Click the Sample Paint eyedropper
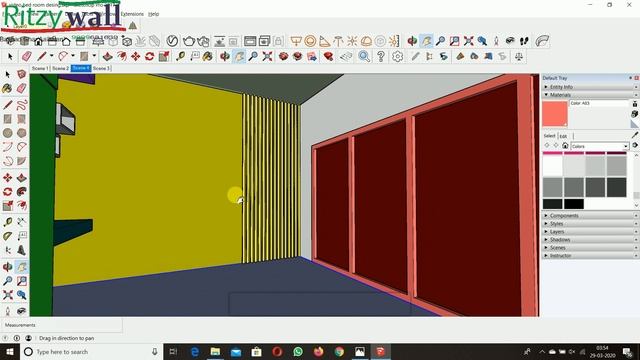640x360 pixels. (635, 135)
